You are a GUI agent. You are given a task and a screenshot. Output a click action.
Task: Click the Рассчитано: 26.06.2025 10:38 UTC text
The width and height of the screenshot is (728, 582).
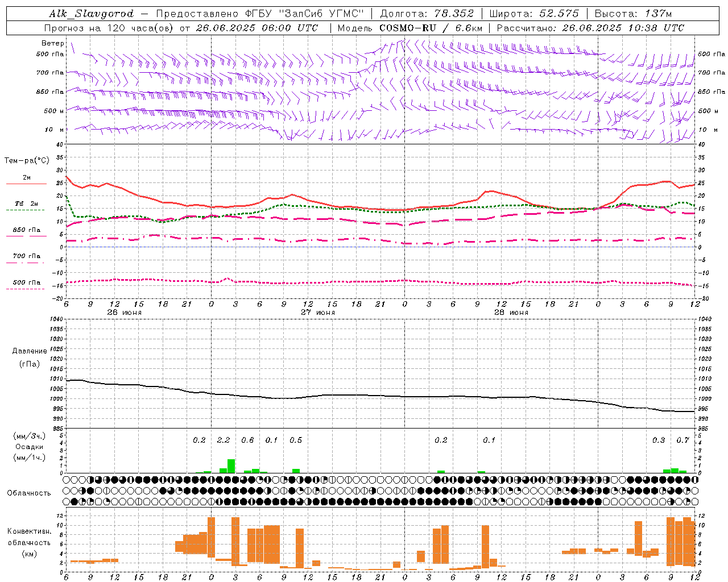(590, 28)
